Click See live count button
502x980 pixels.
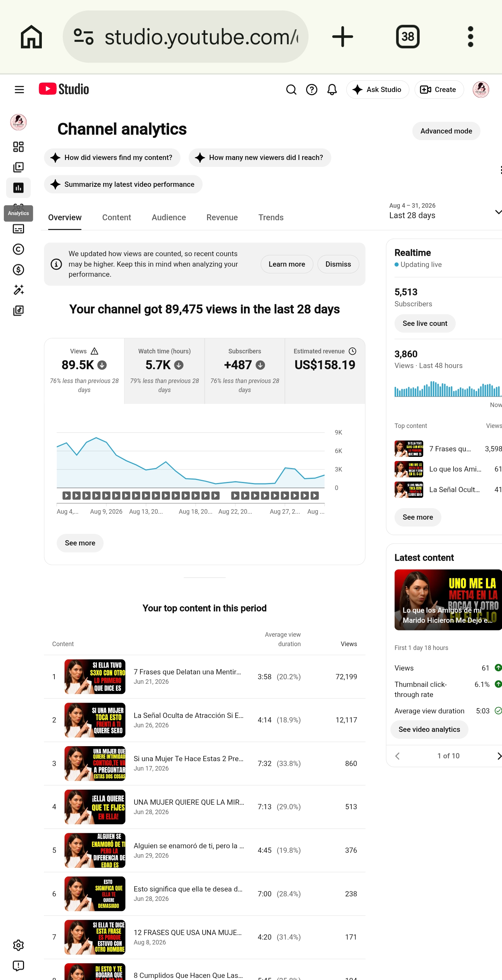(x=425, y=323)
